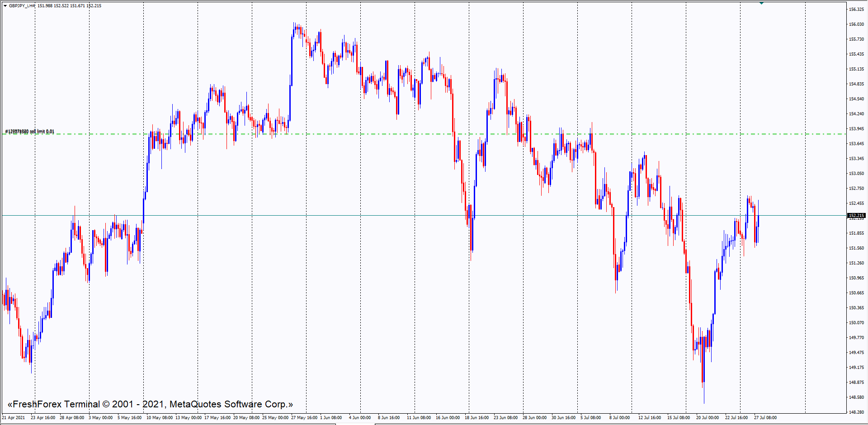
Task: Click the 155.135 label on price scale
Action: tap(856, 69)
